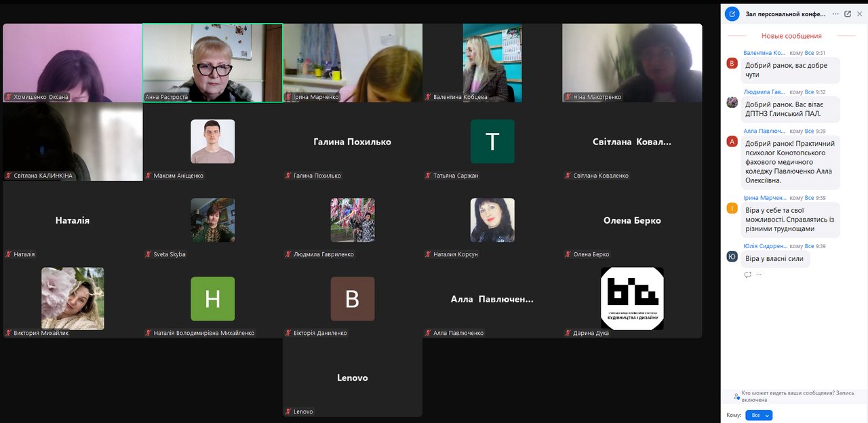Click the 'Кто может видеть ваши сообщения?' notice
The image size is (868, 423).
pyautogui.click(x=797, y=397)
